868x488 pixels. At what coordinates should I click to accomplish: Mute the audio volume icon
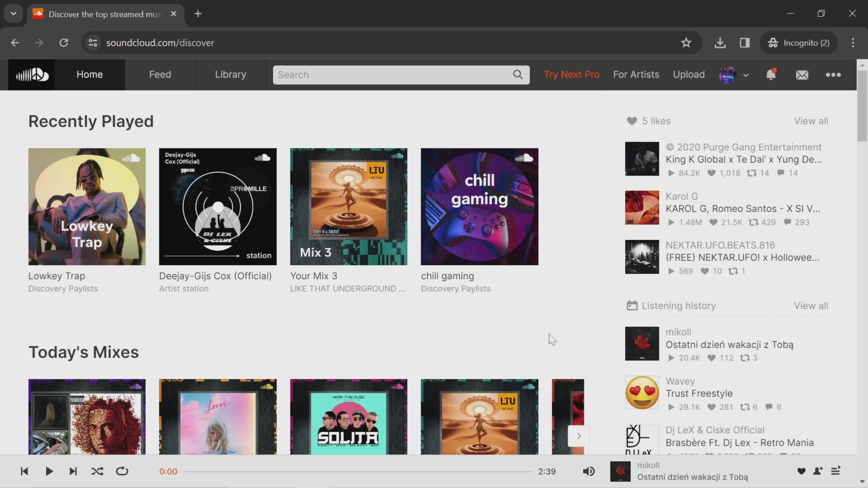tap(590, 471)
